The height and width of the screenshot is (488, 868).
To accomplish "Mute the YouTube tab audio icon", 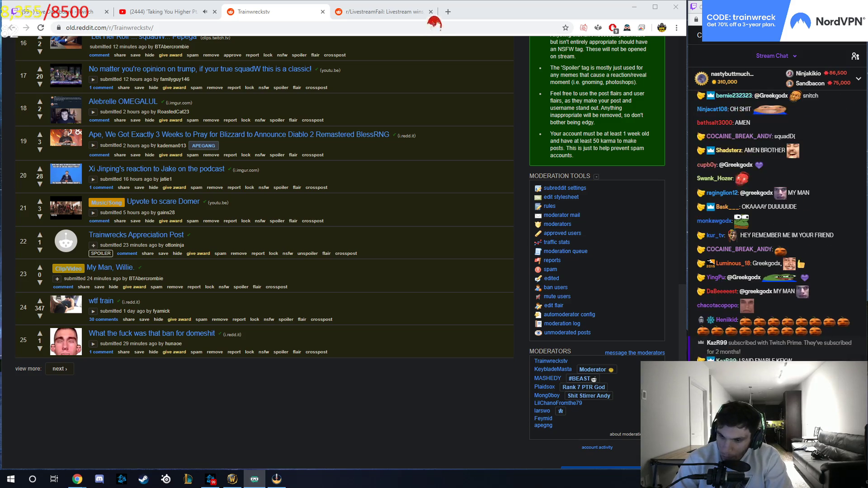I will click(205, 11).
